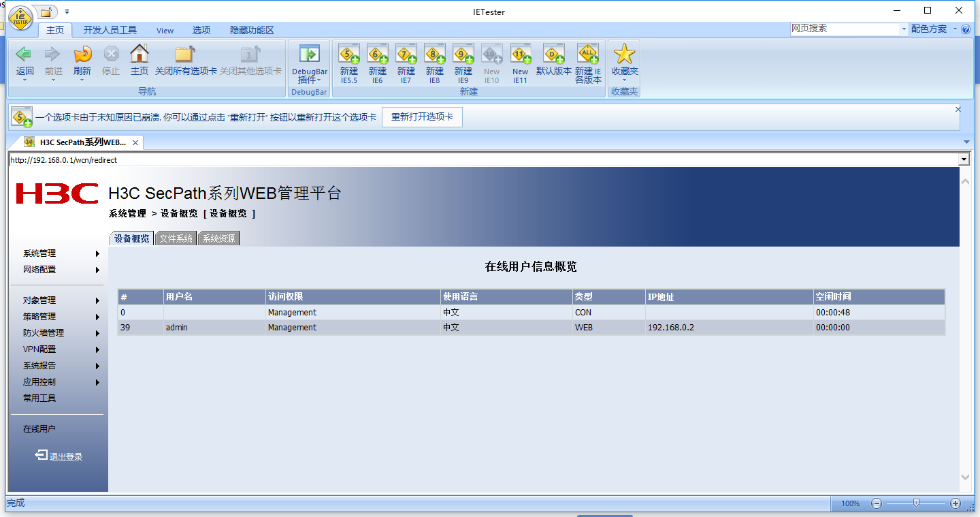Switch to the 文件系统 page tab

click(176, 238)
